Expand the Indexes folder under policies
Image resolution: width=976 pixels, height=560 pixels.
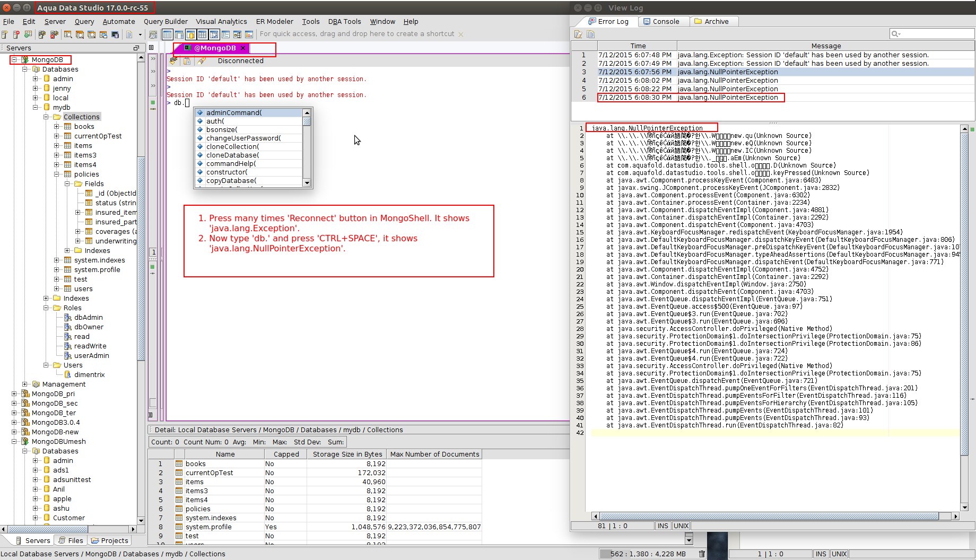pos(67,250)
